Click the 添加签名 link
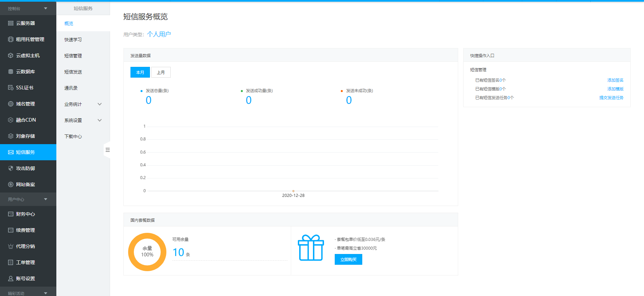644x296 pixels. click(x=615, y=80)
